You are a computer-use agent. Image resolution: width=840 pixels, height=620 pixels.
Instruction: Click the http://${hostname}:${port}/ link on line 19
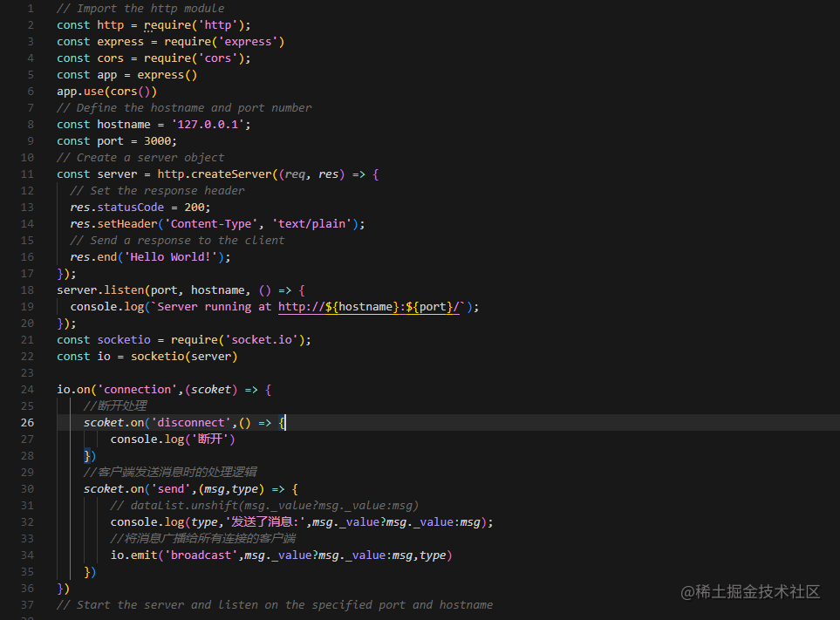point(366,306)
